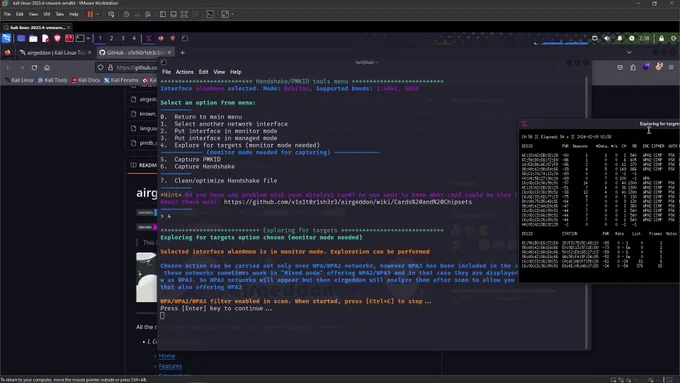Take a VMware snapshot with clock icon

coord(126,14)
